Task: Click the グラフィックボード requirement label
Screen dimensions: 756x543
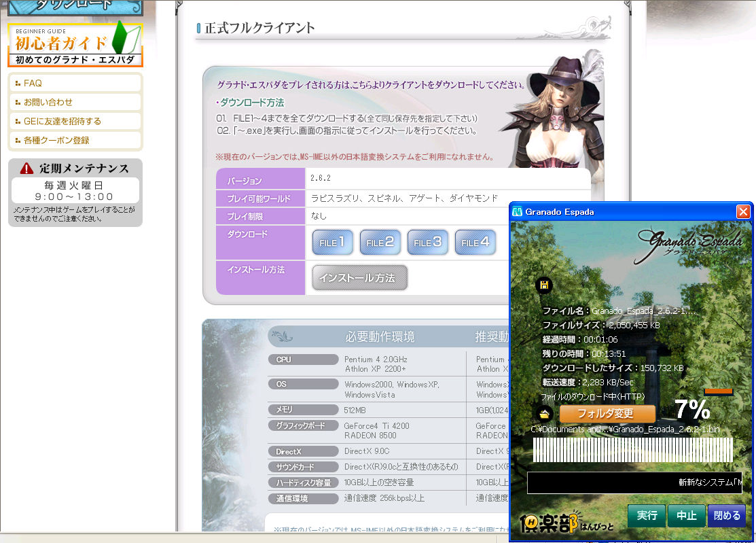Action: [303, 426]
